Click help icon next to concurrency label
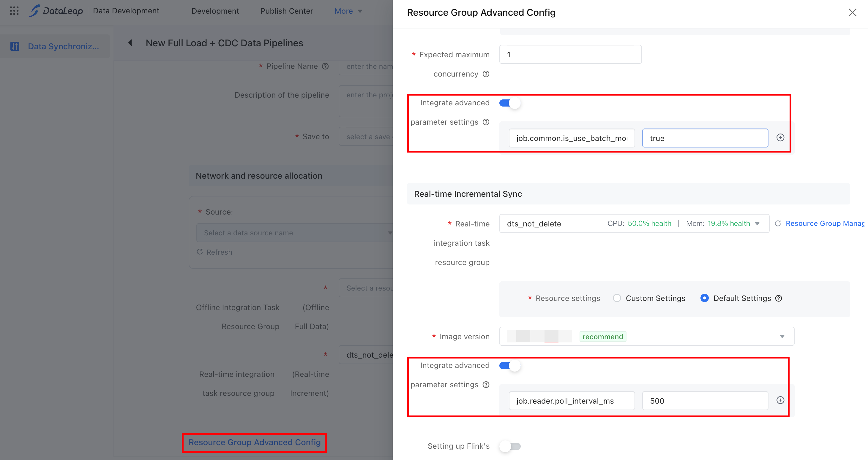The width and height of the screenshot is (868, 460). tap(486, 74)
